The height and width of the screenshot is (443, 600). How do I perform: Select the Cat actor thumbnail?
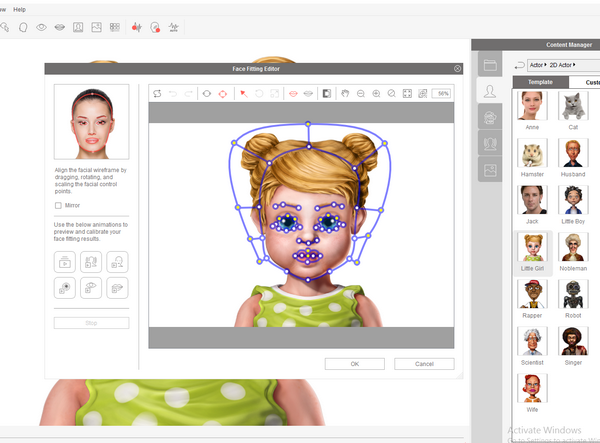pos(573,106)
